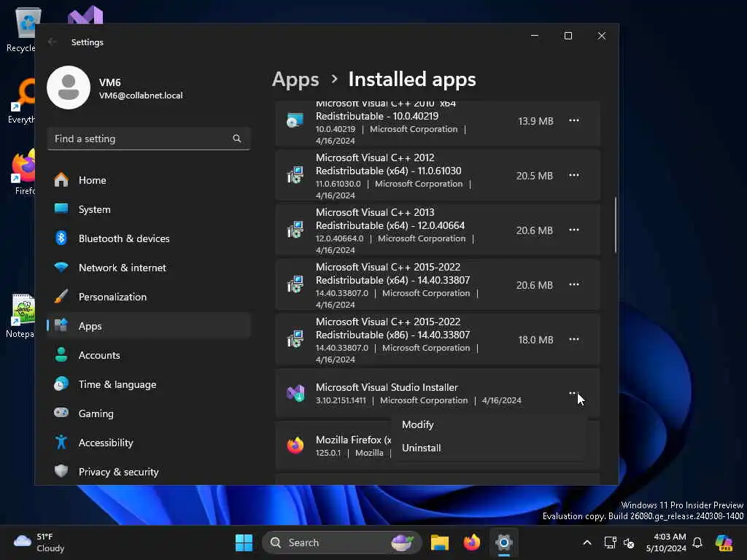The height and width of the screenshot is (560, 747).
Task: Click the 13.9 MB size of Visual C++ 2010
Action: [536, 121]
